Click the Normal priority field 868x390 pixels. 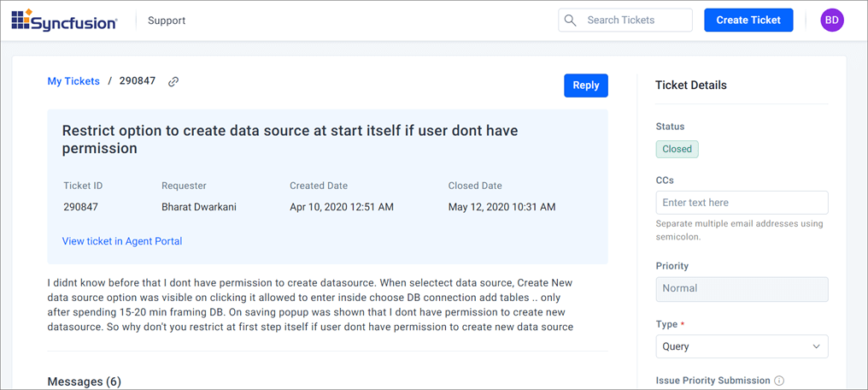[x=741, y=288]
